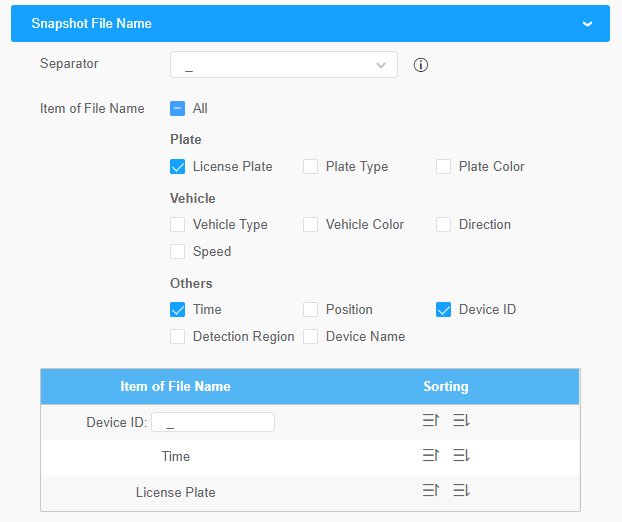Collapse the Snapshot File Name section chevron
The image size is (622, 522).
point(587,24)
